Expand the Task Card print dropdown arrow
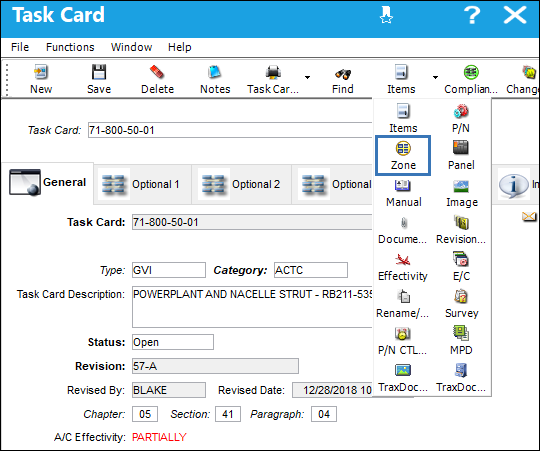Viewport: 540px width, 451px height. pyautogui.click(x=307, y=77)
